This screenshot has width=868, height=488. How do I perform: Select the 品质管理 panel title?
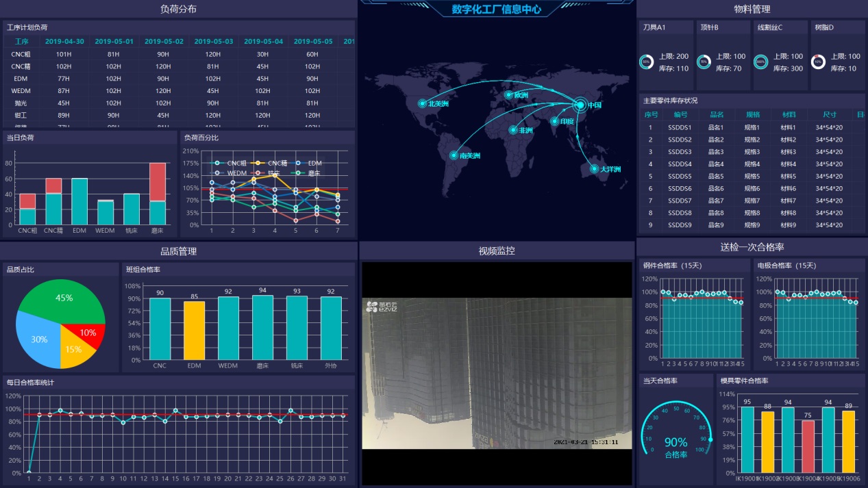click(x=178, y=251)
